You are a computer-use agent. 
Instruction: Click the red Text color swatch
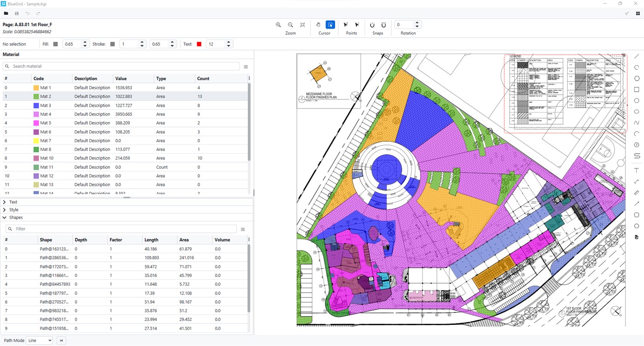pyautogui.click(x=199, y=44)
